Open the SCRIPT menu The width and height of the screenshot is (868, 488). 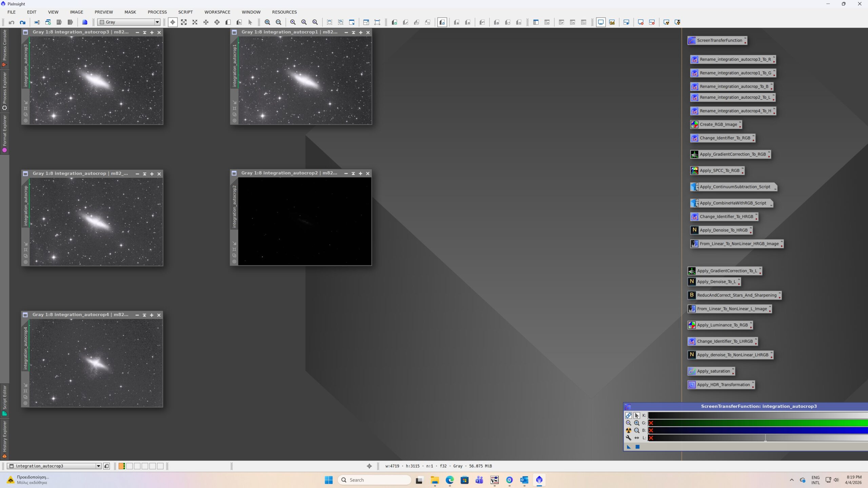click(x=185, y=12)
